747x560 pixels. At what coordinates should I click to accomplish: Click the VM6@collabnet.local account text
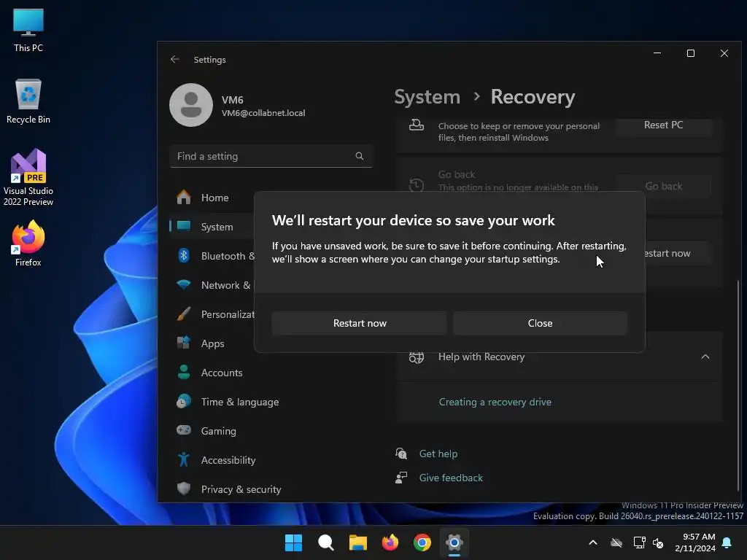263,113
